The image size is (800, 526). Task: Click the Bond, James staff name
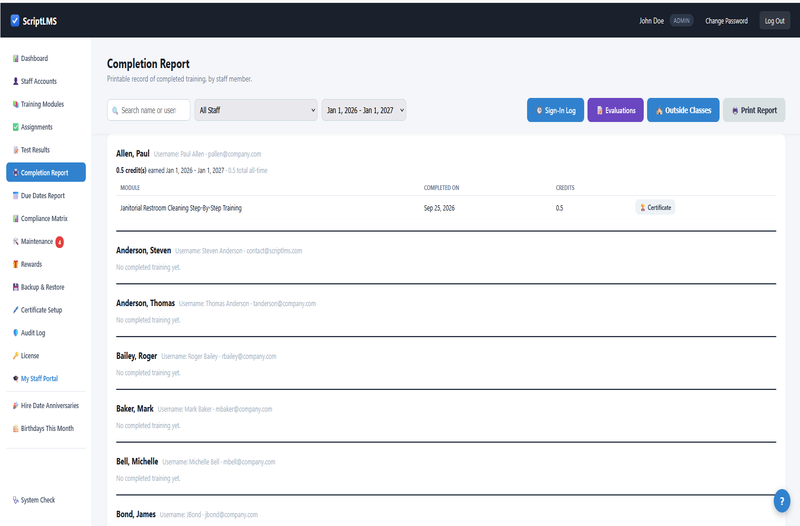click(x=136, y=514)
